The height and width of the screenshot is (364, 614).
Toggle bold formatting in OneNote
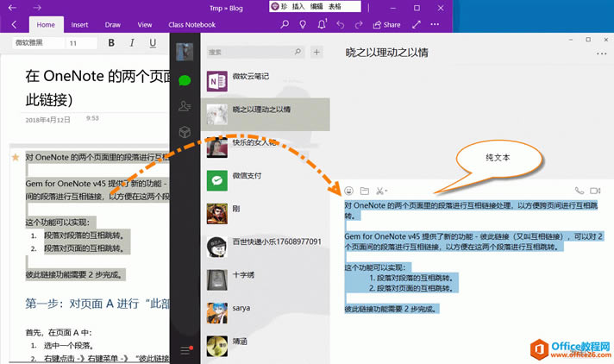coord(111,43)
